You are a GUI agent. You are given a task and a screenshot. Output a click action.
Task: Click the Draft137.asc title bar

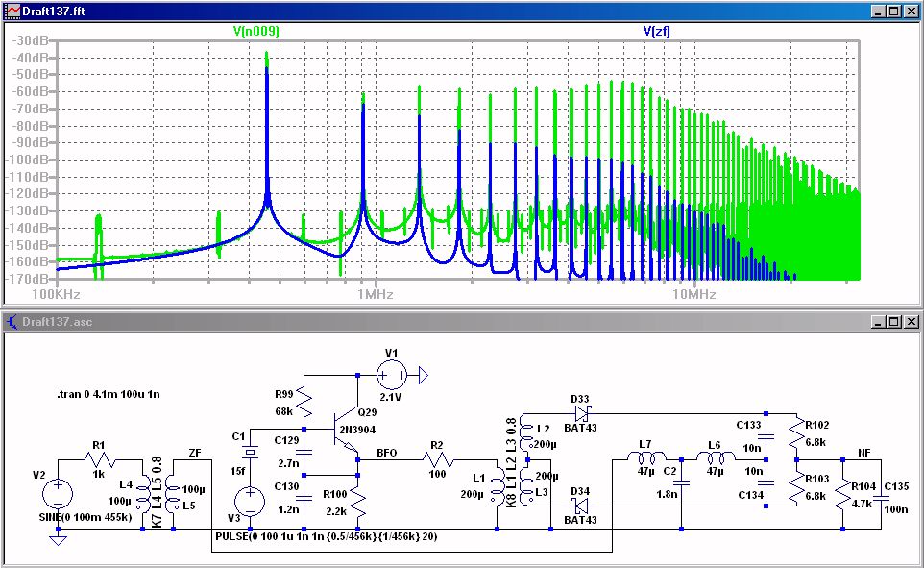click(x=462, y=321)
